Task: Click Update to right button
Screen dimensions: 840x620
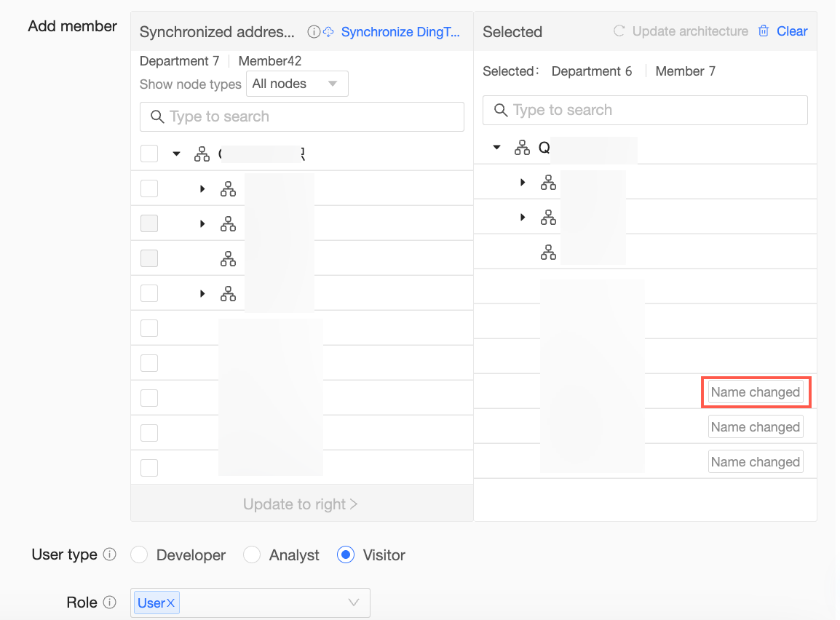Action: 301,504
